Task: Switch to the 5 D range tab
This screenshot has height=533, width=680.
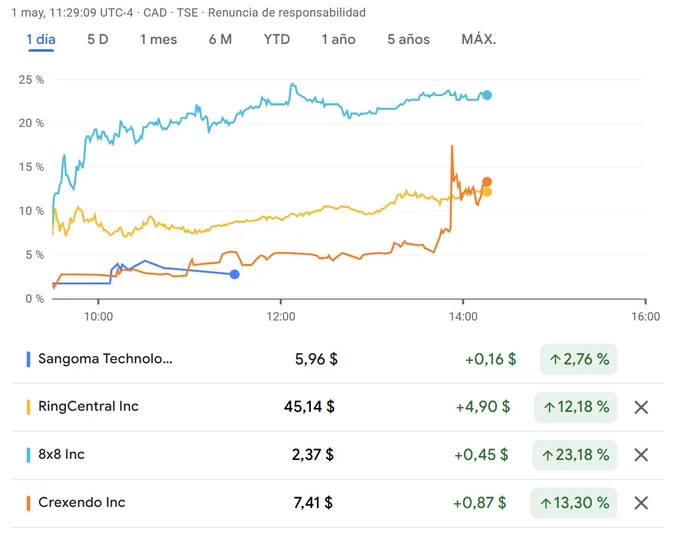Action: (98, 39)
